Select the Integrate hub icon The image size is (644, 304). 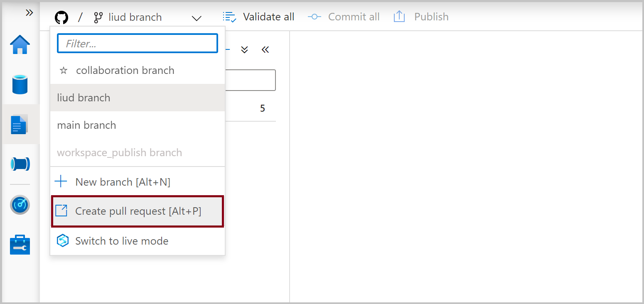click(x=20, y=164)
